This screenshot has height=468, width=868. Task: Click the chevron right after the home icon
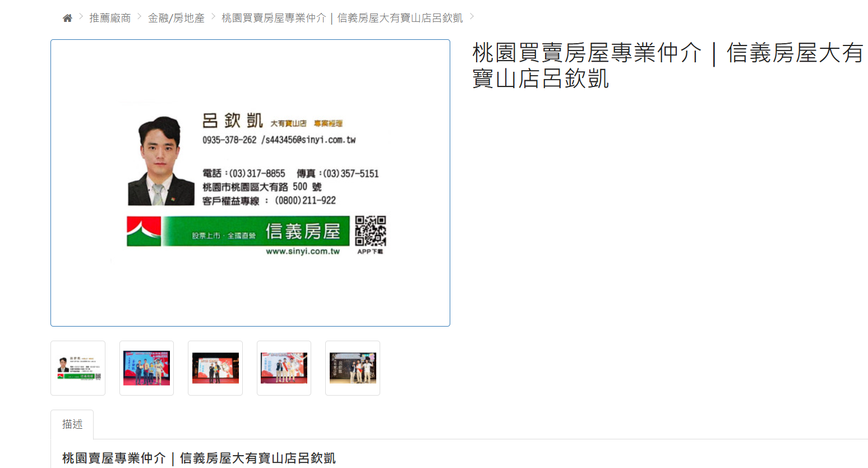[81, 17]
